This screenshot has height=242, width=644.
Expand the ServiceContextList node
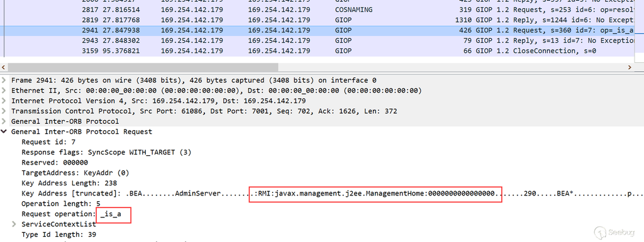coord(14,224)
